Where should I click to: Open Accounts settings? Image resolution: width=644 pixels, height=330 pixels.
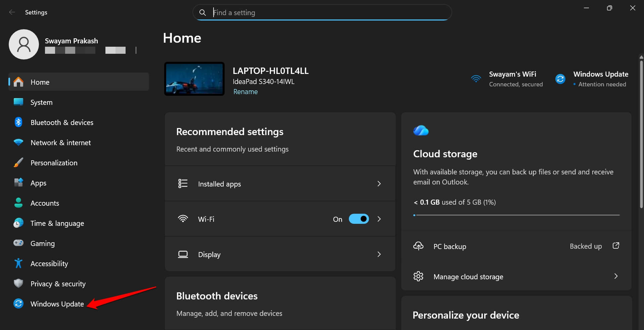click(79, 203)
